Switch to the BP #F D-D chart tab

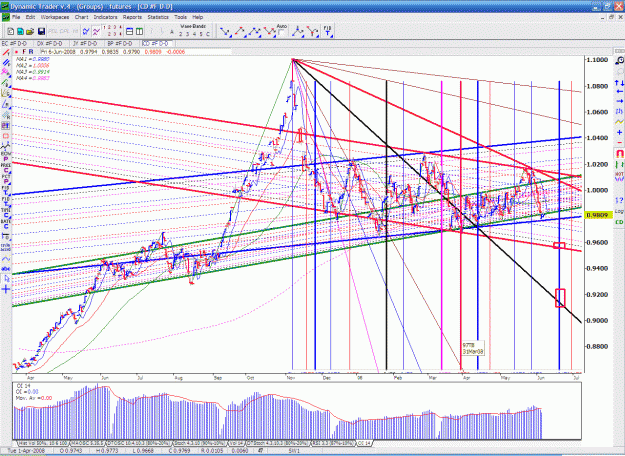coord(120,43)
